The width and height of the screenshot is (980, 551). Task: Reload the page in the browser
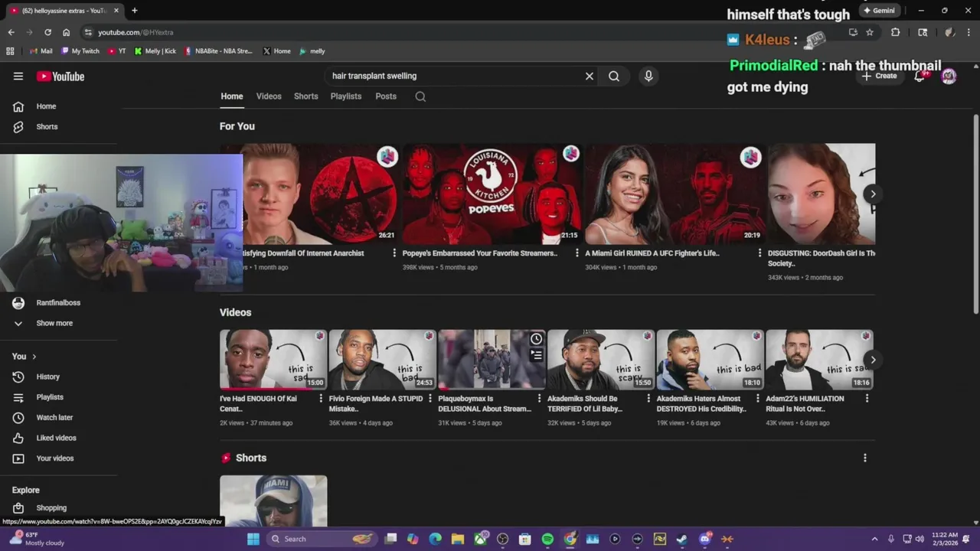click(47, 32)
